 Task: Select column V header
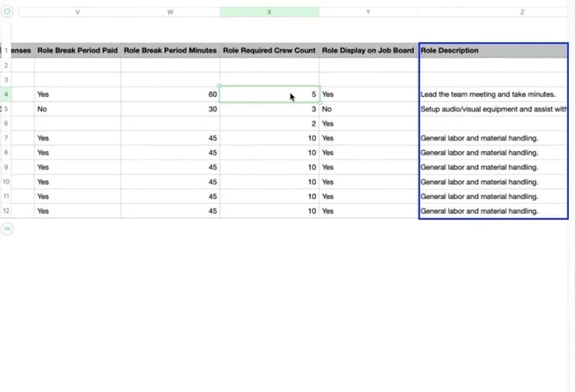coord(77,12)
